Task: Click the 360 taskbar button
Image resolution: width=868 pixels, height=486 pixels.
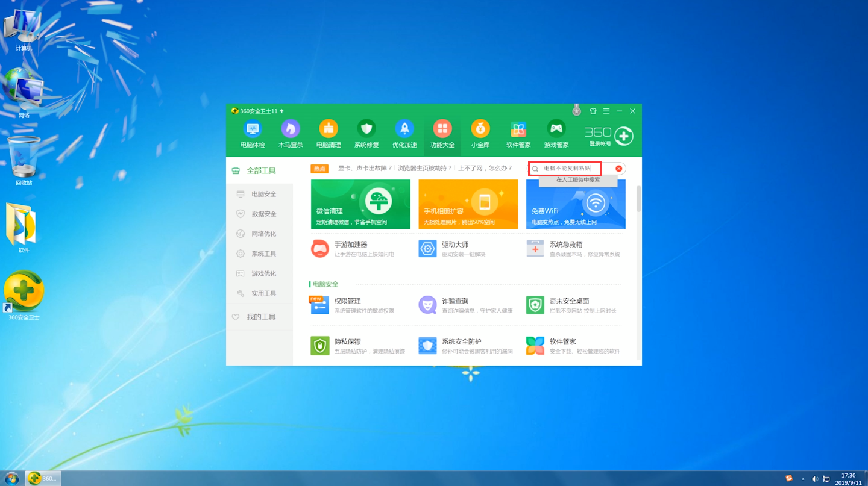Action: coord(43,478)
